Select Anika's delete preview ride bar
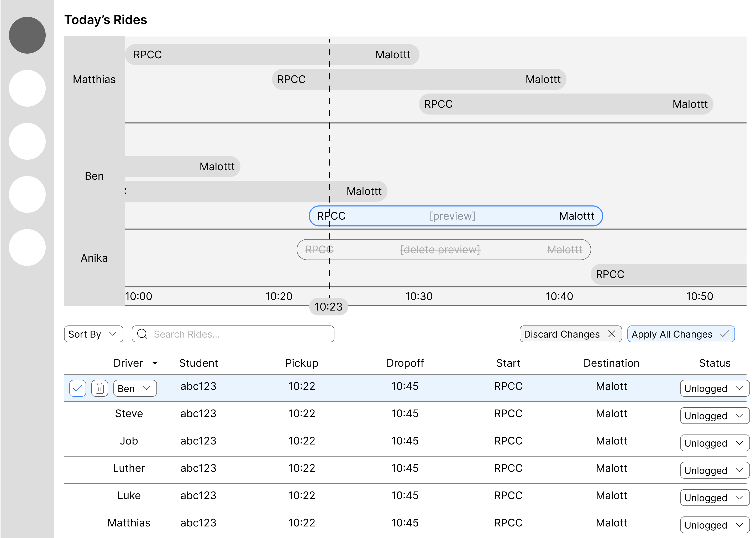This screenshot has height=538, width=756. coord(444,250)
